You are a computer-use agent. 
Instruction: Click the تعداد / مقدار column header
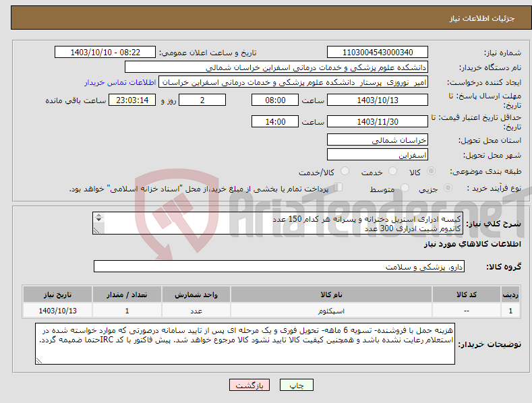[127, 294]
